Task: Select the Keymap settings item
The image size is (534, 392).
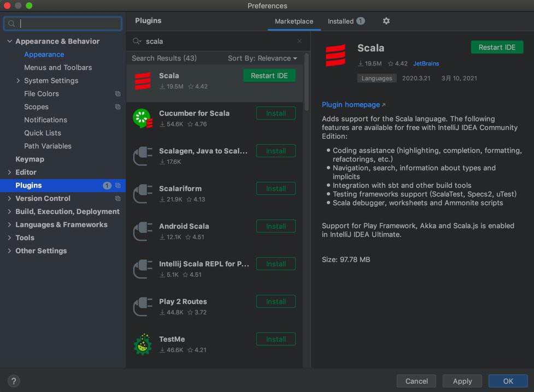Action: [x=30, y=159]
